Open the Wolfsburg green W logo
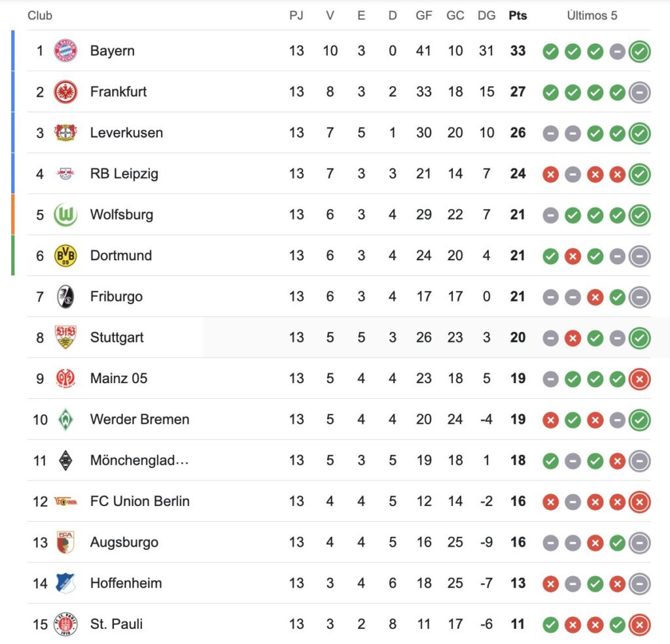The height and width of the screenshot is (644, 670). 65,215
